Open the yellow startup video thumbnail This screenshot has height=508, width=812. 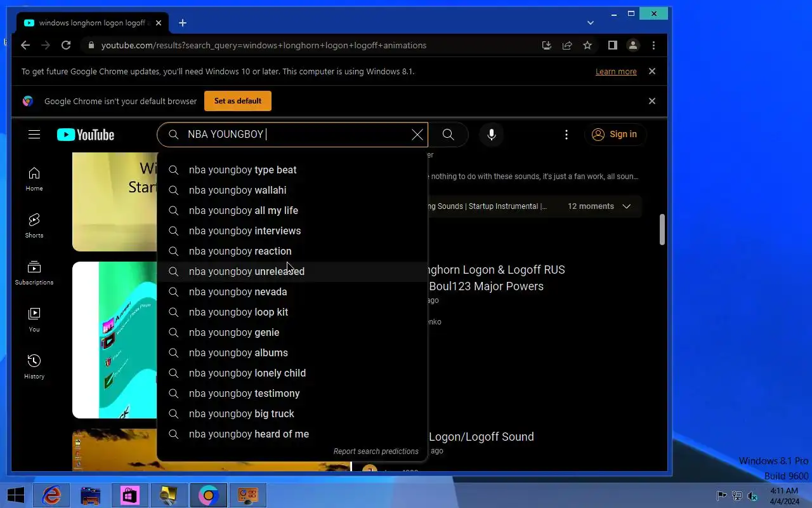click(x=115, y=202)
